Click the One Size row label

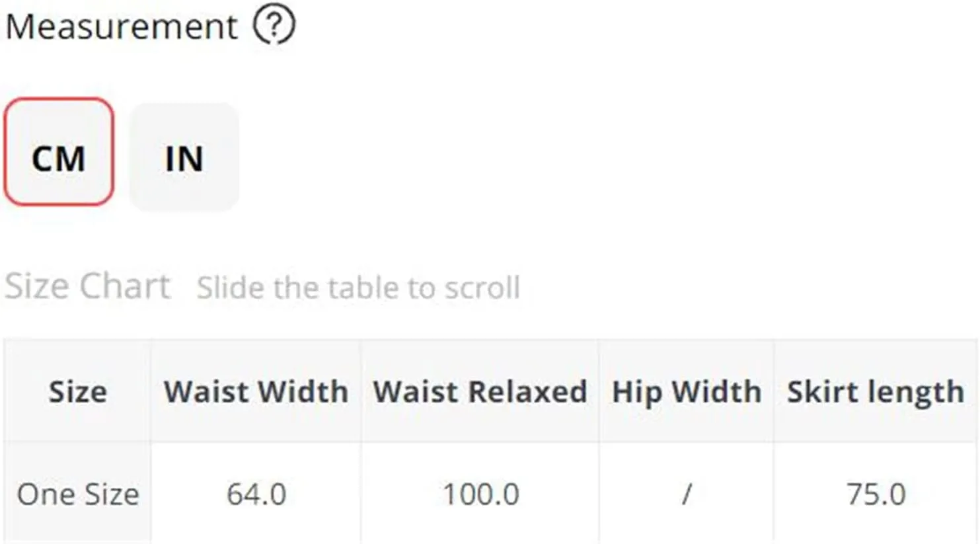[x=78, y=494]
